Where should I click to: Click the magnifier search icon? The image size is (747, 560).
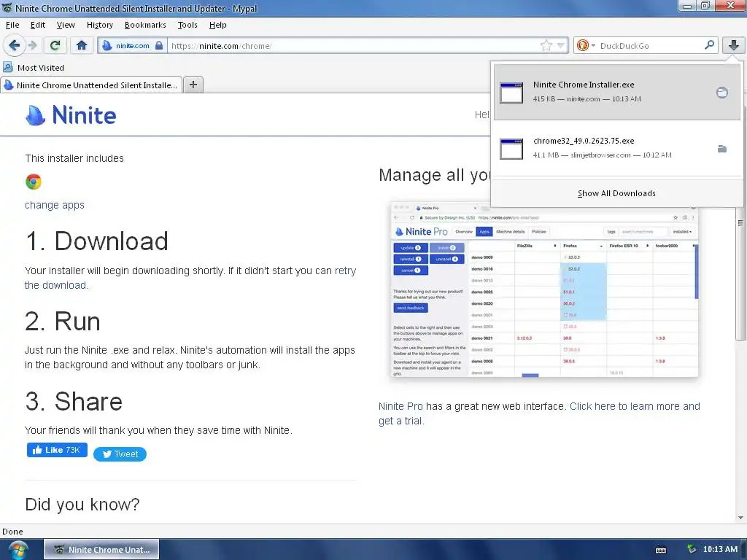(709, 45)
